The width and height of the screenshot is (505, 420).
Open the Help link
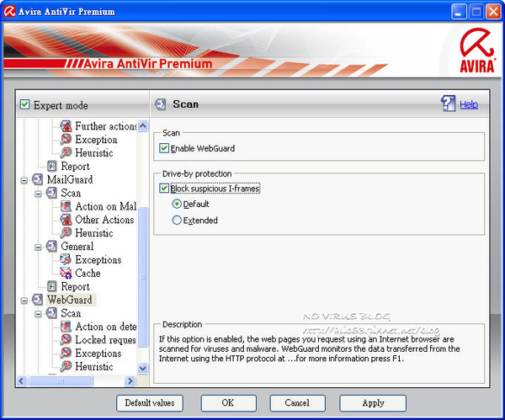point(469,104)
